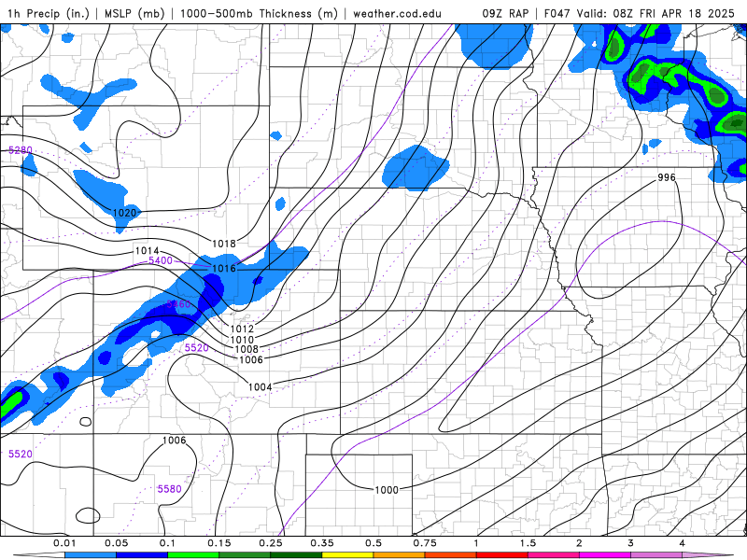Click the 'F047 Valid: 08Z FRI APR 18 2025' text
747x560 pixels.
pos(640,13)
